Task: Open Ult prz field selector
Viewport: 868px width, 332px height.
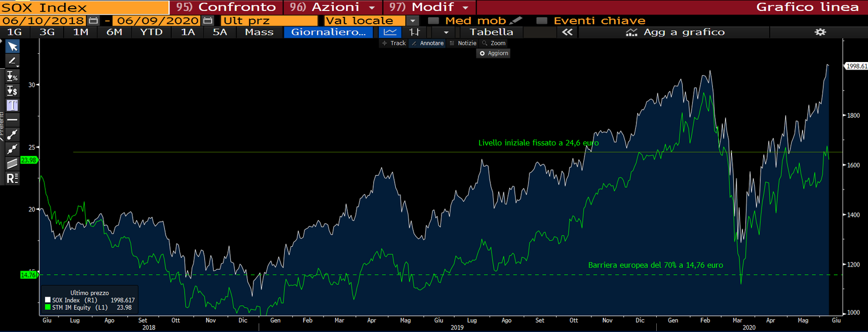Action: [269, 20]
